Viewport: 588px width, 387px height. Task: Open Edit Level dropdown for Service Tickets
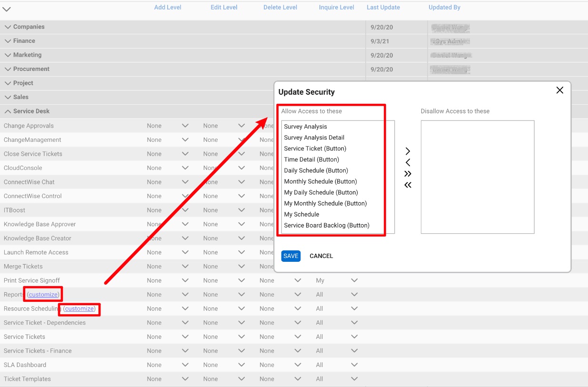tap(241, 337)
